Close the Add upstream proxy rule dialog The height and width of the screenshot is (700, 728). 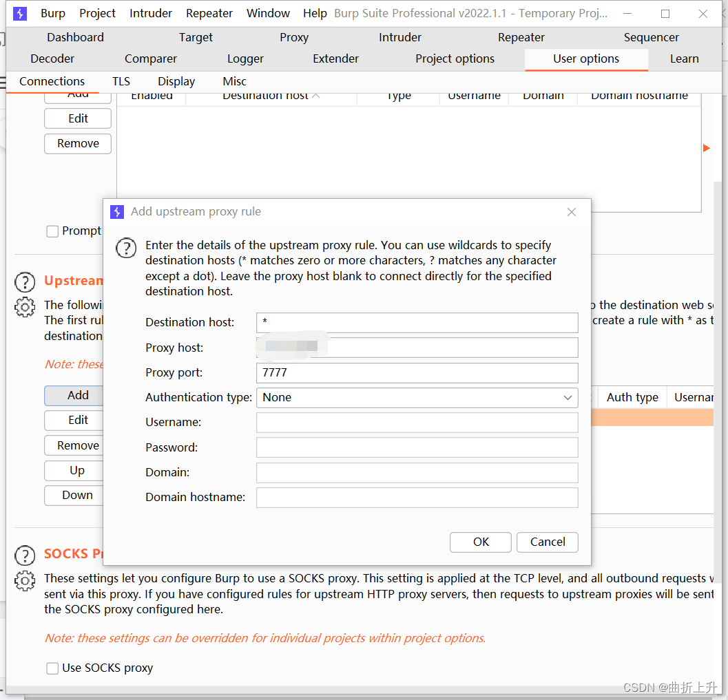pyautogui.click(x=572, y=212)
